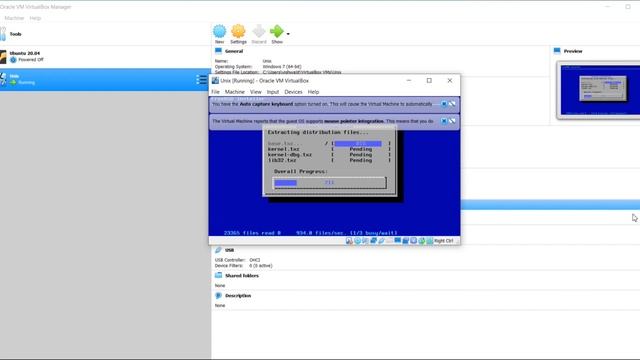Click hard disk activity status icon
Viewport: 640px width, 360px height.
point(349,241)
